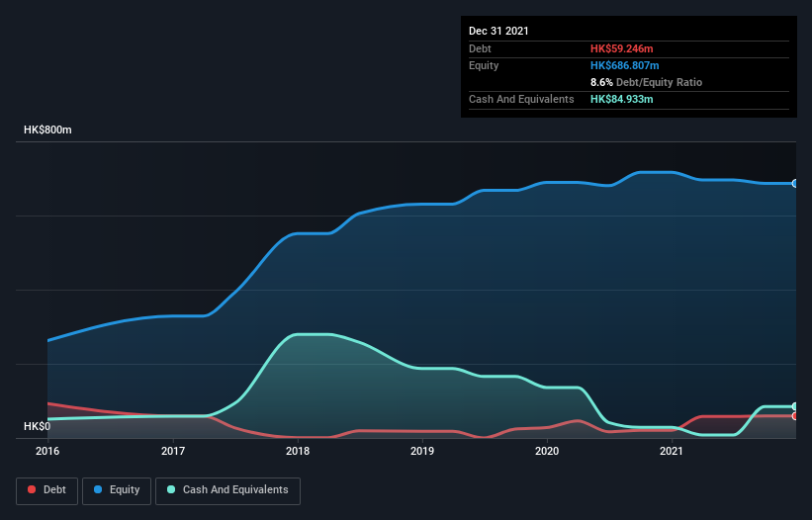
Task: Click the 2021 x-axis label
Action: click(x=672, y=451)
